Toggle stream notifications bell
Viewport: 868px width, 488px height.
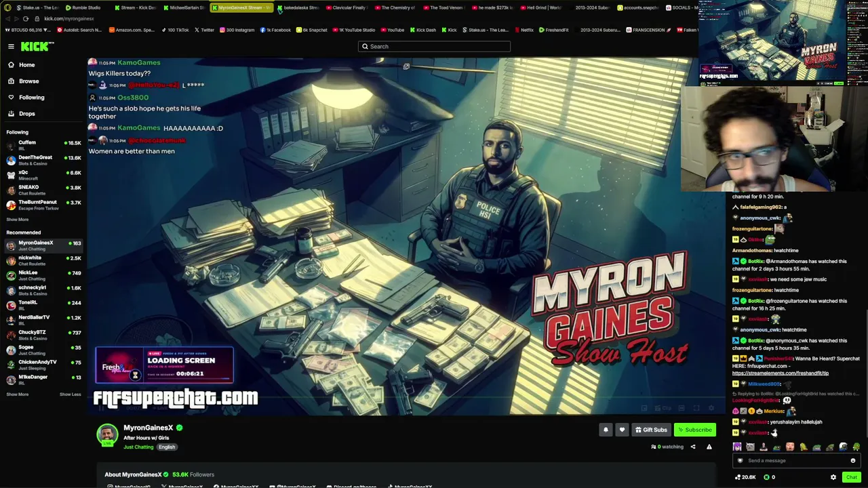[606, 430]
